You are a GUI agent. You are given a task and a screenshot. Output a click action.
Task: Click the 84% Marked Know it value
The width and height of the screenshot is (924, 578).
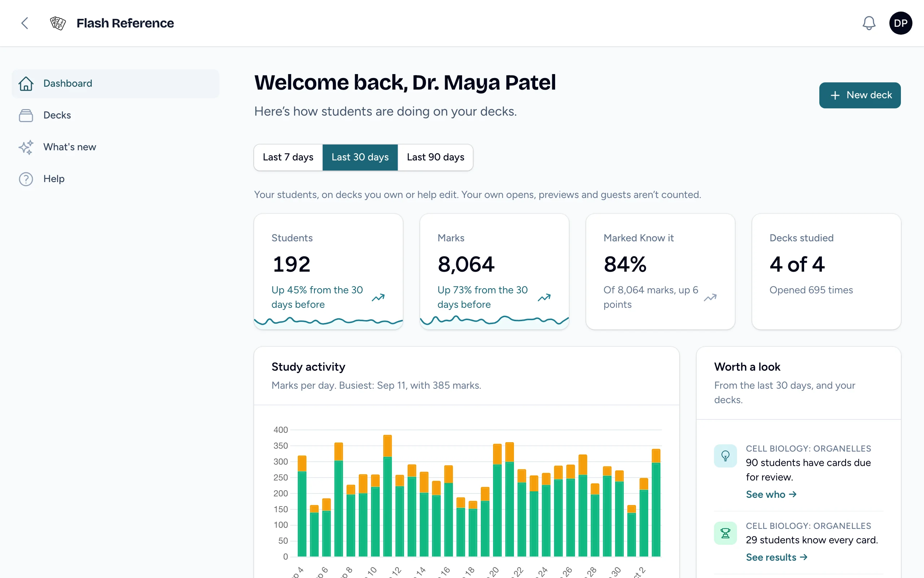625,264
